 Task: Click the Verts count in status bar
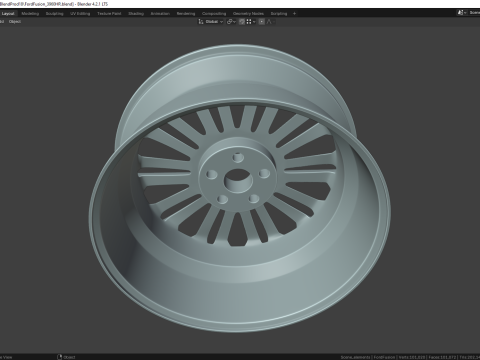click(x=412, y=357)
